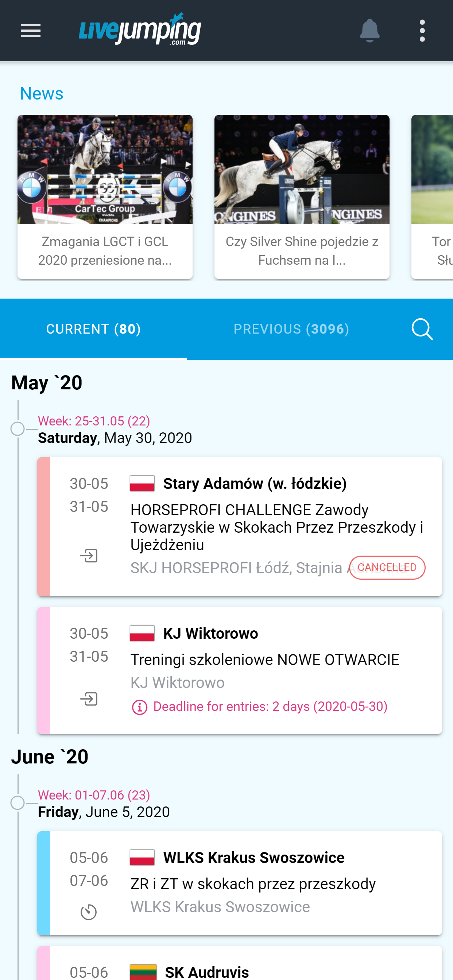Open the Silver Shine news article image

pyautogui.click(x=302, y=170)
